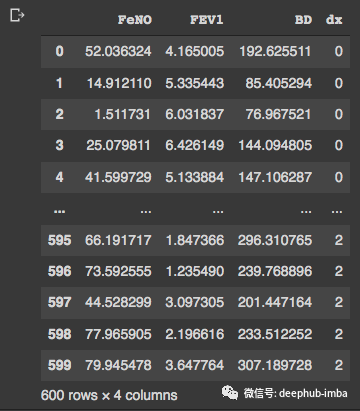Click the cell output toggle icon

coord(17,15)
